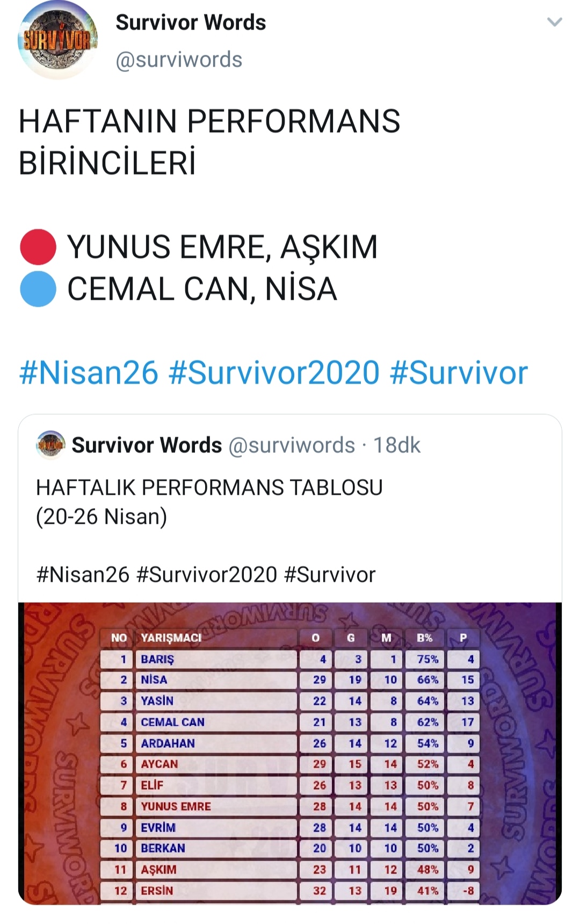This screenshot has height=924, width=580.
Task: Open the quoted tweet's small avatar
Action: (x=50, y=445)
